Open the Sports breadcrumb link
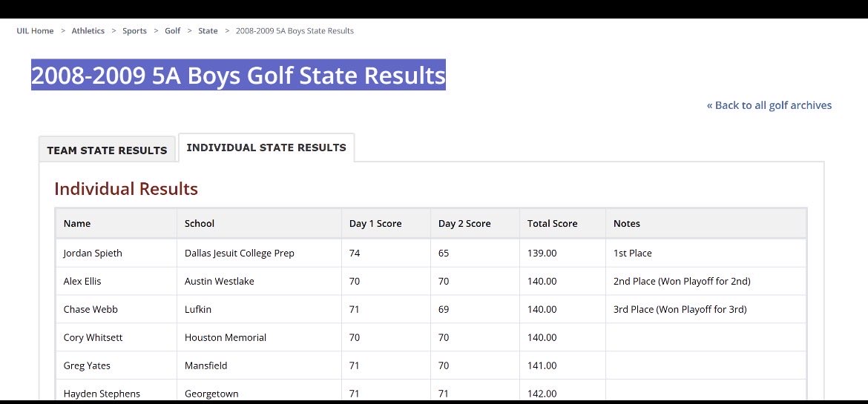 [134, 31]
